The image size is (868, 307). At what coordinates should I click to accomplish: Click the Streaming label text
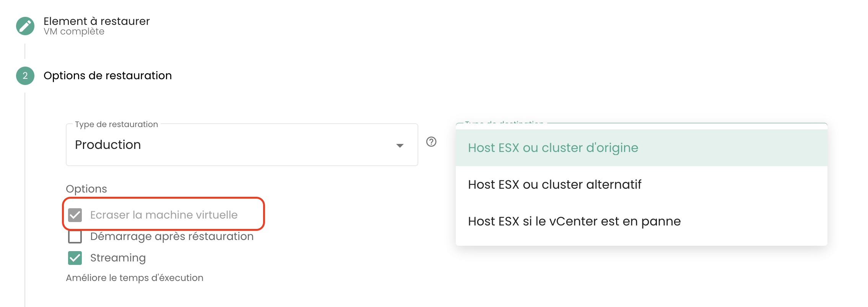(118, 258)
